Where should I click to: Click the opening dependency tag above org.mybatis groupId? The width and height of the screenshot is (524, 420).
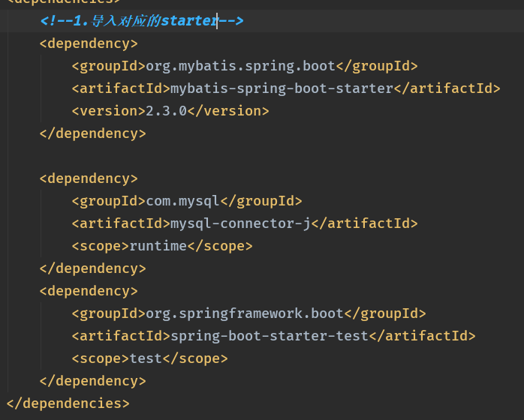coord(89,43)
